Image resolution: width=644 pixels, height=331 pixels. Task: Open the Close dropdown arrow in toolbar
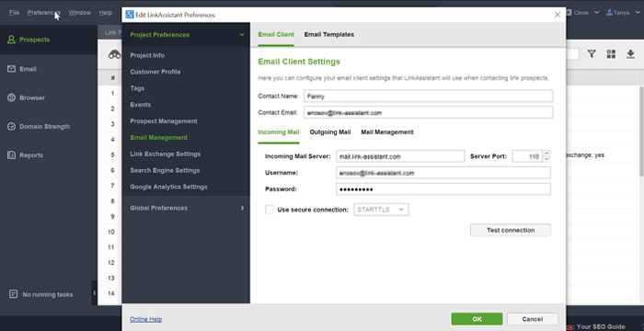click(x=596, y=13)
